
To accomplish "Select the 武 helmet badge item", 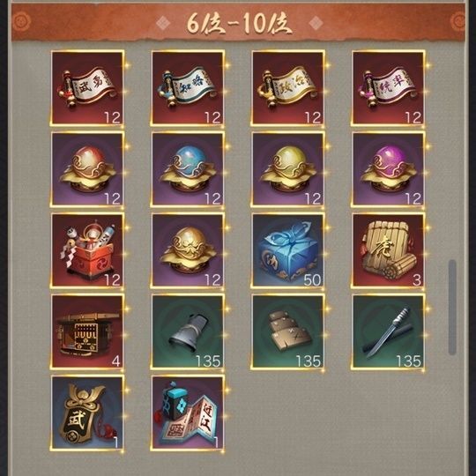I will (x=87, y=413).
